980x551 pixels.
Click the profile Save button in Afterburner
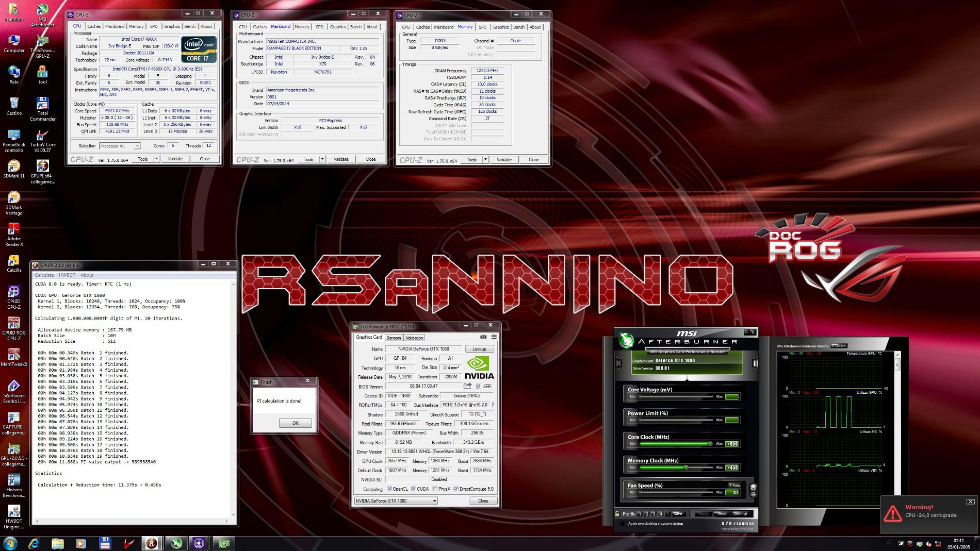(x=678, y=513)
